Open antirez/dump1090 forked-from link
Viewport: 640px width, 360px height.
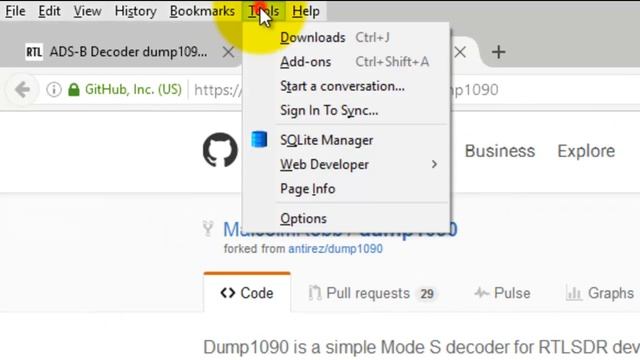(336, 249)
